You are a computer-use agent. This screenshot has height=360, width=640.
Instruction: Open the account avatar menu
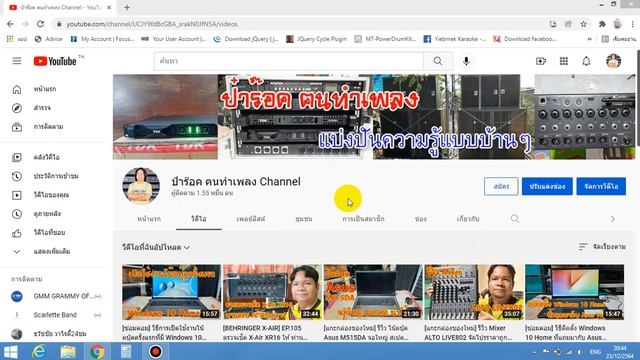pos(613,61)
